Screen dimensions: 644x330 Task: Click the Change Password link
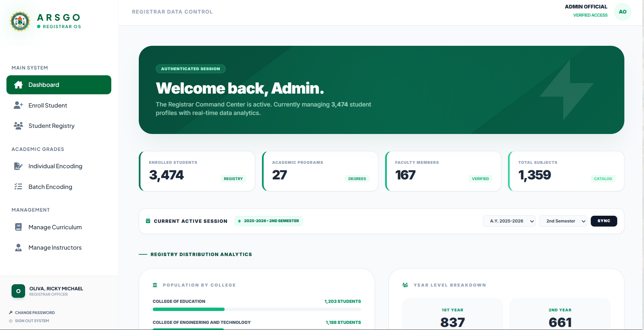pyautogui.click(x=35, y=313)
